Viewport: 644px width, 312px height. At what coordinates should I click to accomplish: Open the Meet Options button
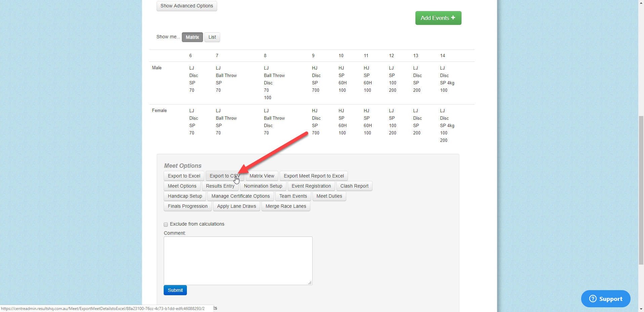click(182, 186)
